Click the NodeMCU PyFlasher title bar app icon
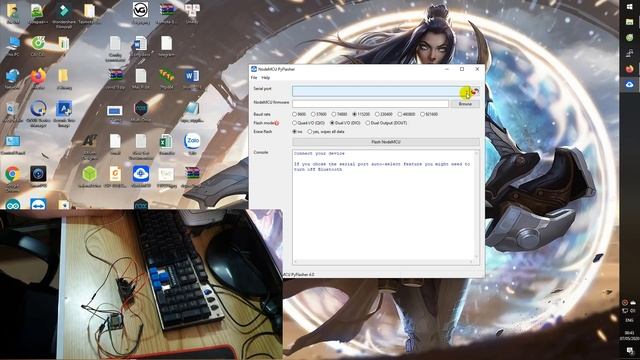Image resolution: width=640 pixels, height=360 pixels. (253, 69)
